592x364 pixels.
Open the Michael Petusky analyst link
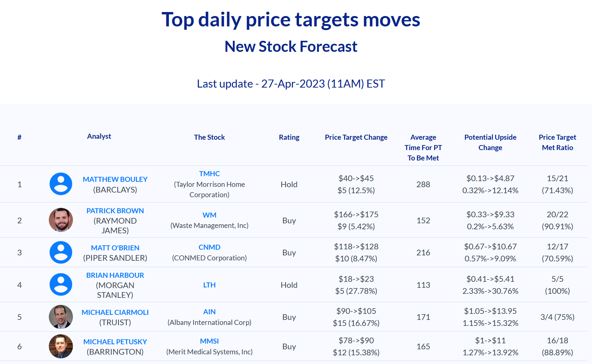pos(115,342)
